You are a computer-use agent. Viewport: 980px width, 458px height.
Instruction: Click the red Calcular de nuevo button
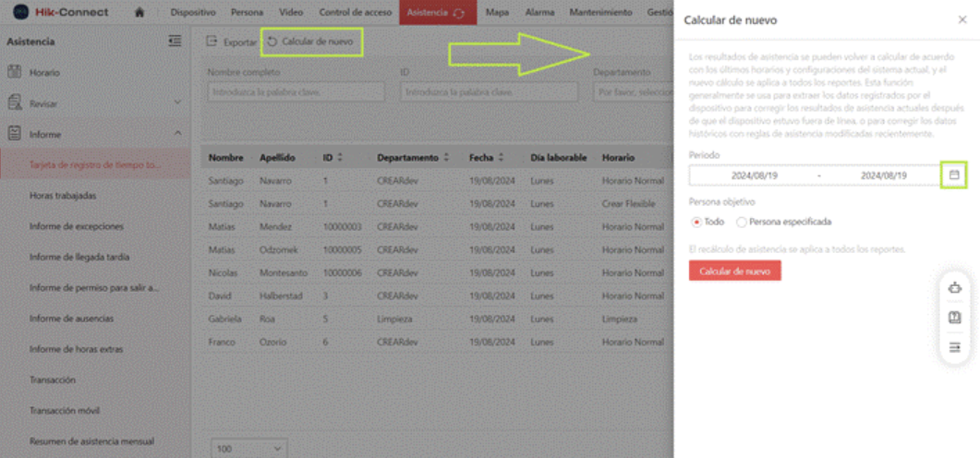point(735,271)
